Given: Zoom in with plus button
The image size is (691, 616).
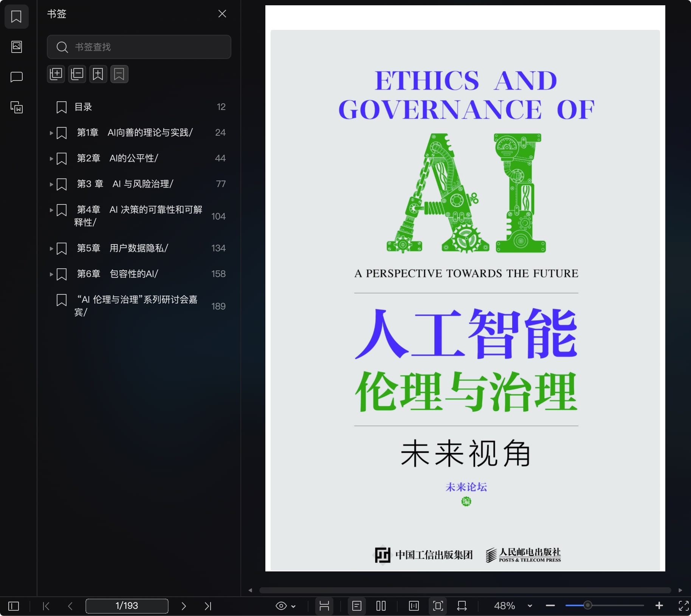Looking at the screenshot, I should tap(659, 606).
